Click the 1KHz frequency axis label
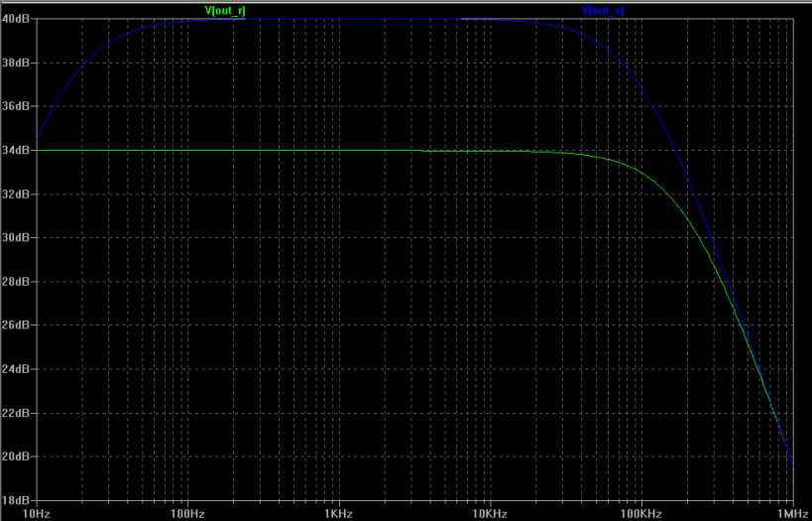The height and width of the screenshot is (521, 812). (x=339, y=514)
